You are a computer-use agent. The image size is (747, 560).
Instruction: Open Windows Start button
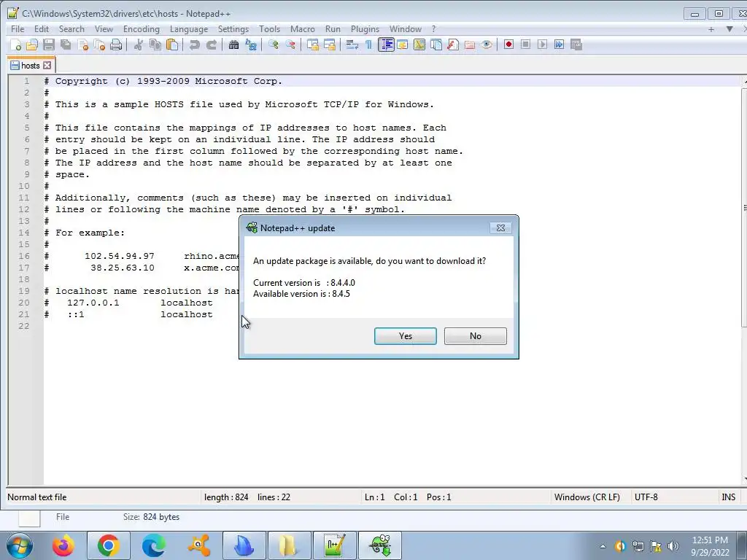coord(20,545)
